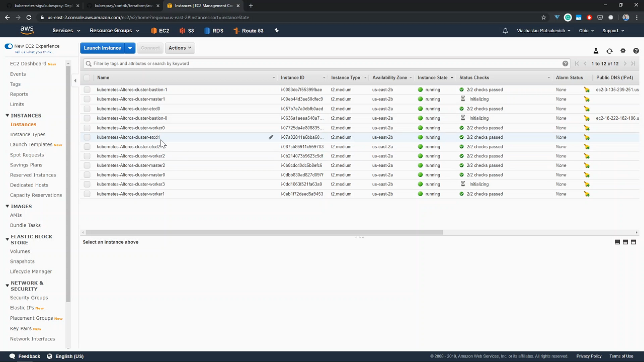Open the Resource Groups menu

[114, 31]
